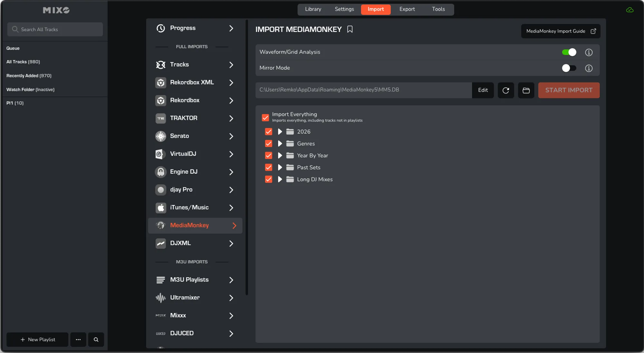
Task: Click the chevron next to Mixxx
Action: 231,316
